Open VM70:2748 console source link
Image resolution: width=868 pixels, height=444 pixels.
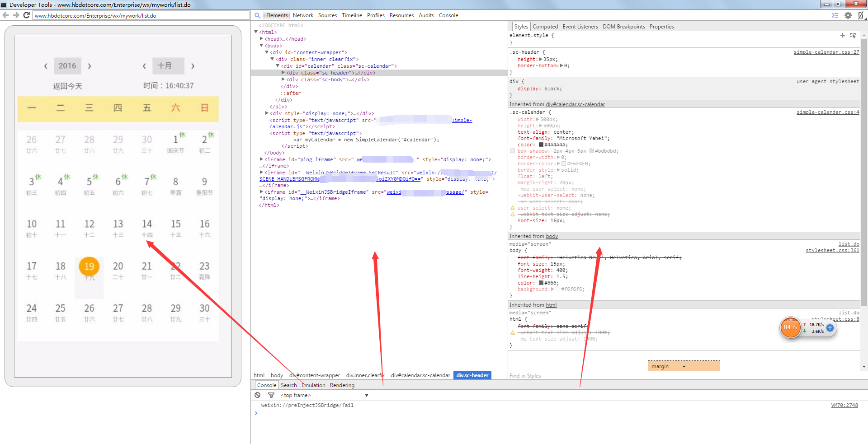[844, 406]
